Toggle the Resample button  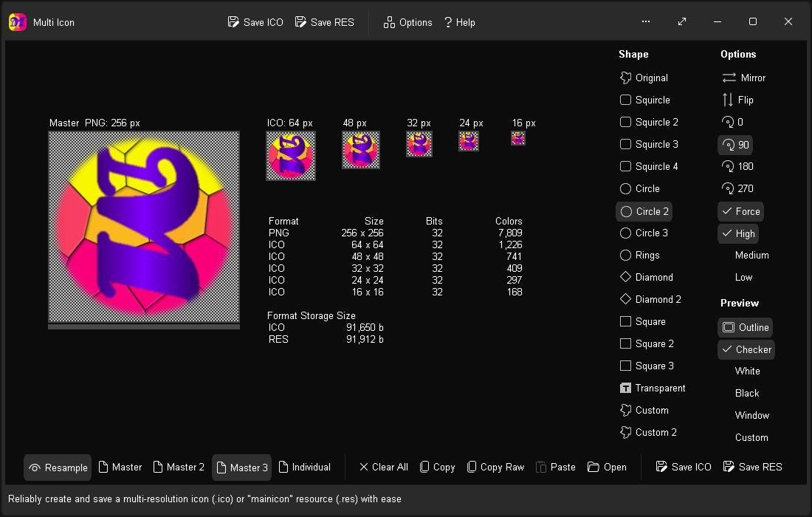[58, 468]
